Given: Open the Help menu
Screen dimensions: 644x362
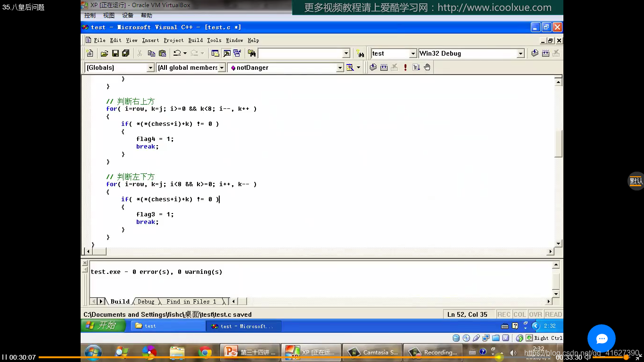Looking at the screenshot, I should click(x=253, y=40).
